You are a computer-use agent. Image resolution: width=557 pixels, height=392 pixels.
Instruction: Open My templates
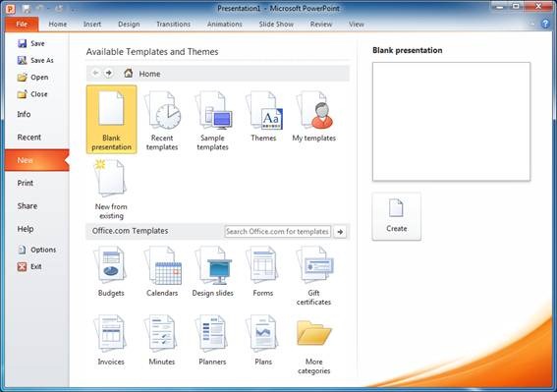click(x=314, y=116)
